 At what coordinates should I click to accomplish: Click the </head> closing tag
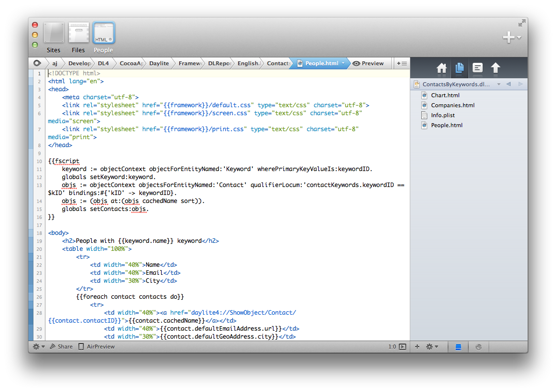pyautogui.click(x=60, y=145)
